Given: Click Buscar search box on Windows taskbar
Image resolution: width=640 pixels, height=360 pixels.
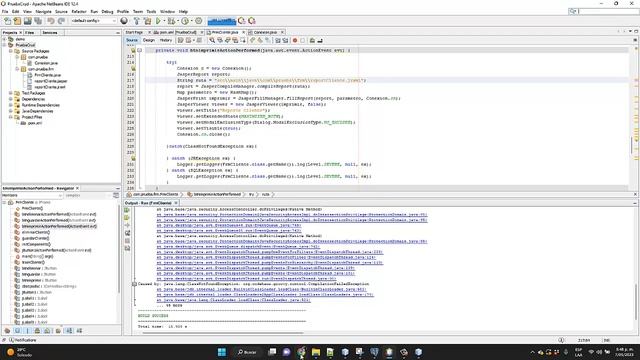Looking at the screenshot, I should (x=247, y=352).
